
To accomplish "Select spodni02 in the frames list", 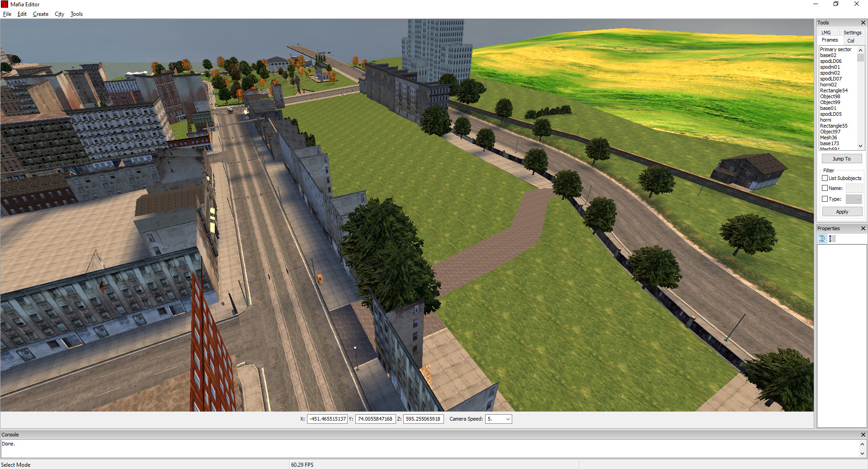I will pyautogui.click(x=830, y=73).
